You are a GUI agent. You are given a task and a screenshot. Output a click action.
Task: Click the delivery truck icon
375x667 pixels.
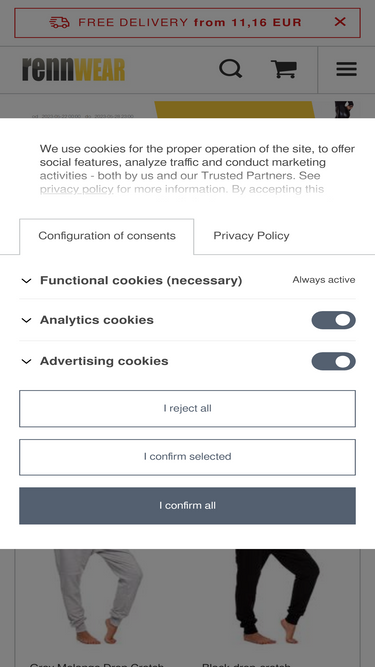click(x=60, y=23)
